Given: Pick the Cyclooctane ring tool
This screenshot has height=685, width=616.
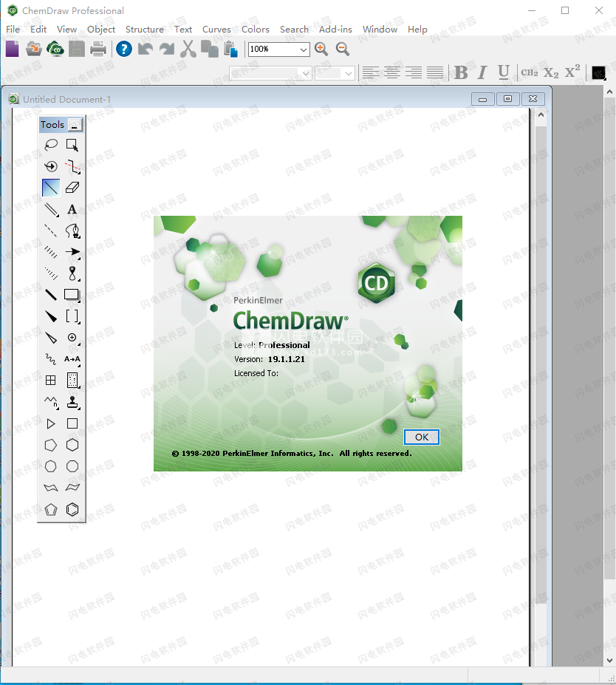Looking at the screenshot, I should tap(72, 466).
